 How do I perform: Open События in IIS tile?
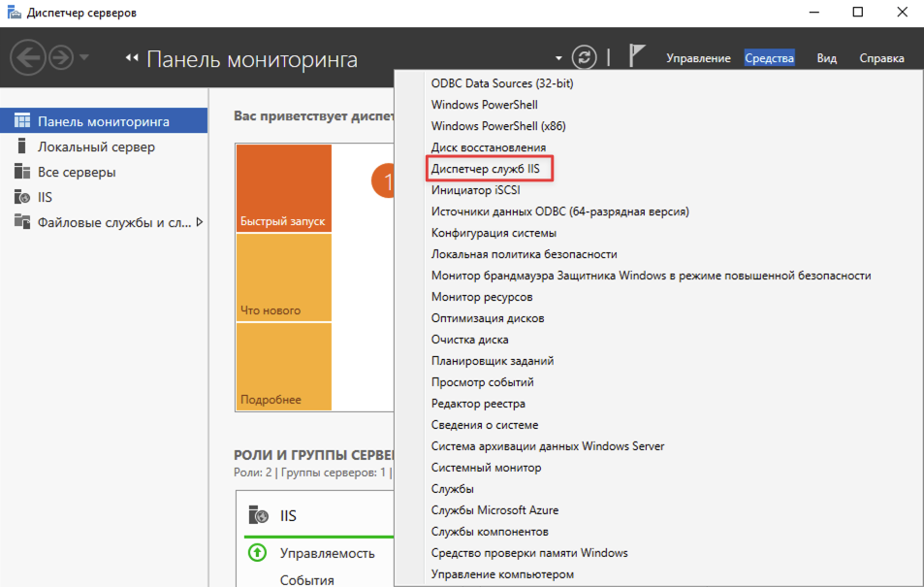coord(307,580)
